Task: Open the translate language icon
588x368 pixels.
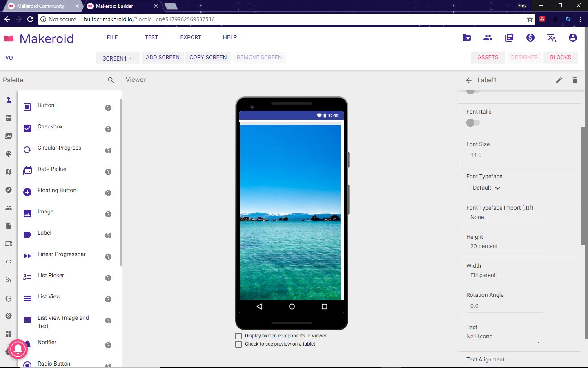Action: coord(551,38)
